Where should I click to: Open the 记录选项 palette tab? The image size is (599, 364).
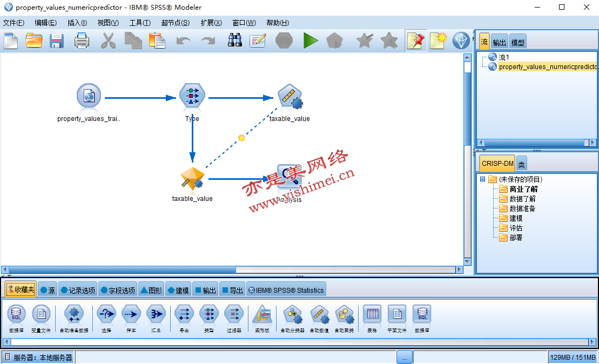(x=78, y=291)
